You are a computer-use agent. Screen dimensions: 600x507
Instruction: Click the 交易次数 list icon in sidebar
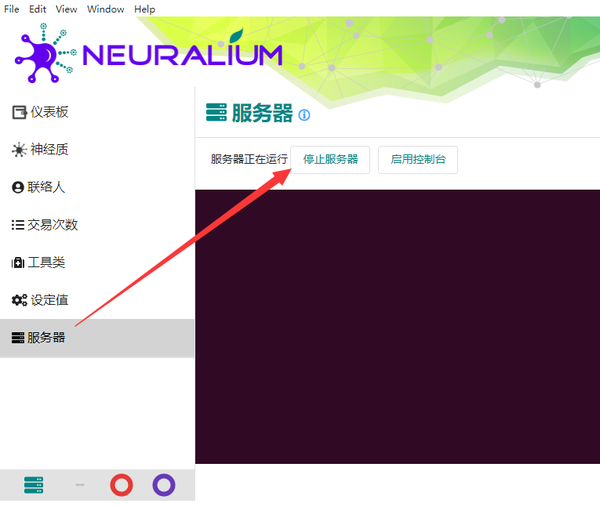tap(18, 225)
